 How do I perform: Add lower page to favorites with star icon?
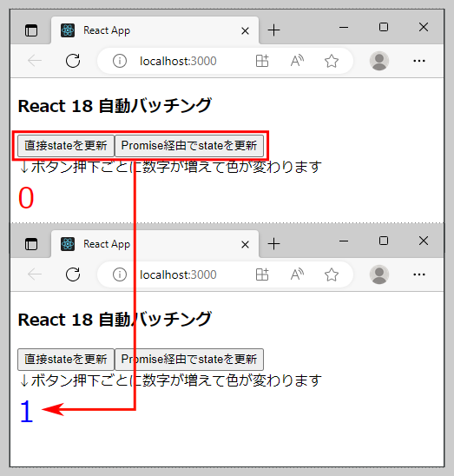[332, 274]
